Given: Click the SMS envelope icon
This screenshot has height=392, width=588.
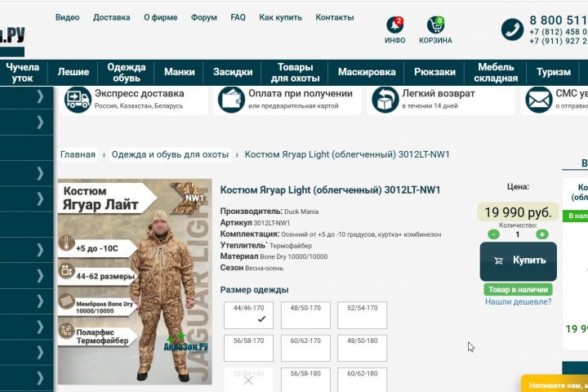Looking at the screenshot, I should (538, 100).
